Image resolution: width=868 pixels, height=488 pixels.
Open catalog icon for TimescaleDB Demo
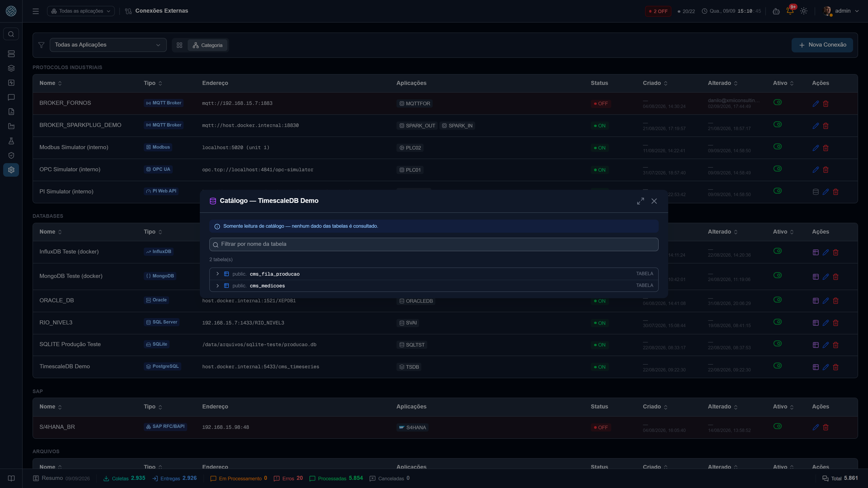coord(815,367)
